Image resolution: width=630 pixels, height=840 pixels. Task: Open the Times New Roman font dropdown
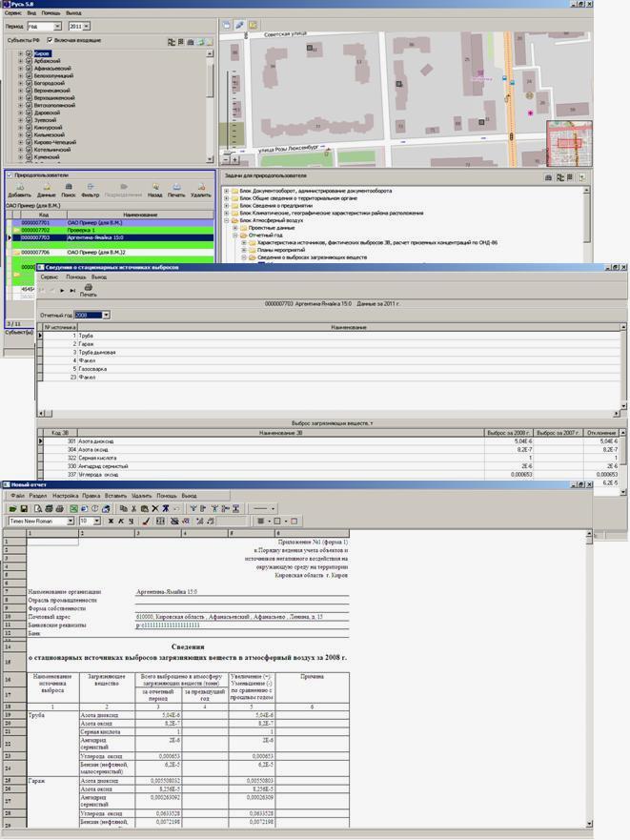coord(70,522)
